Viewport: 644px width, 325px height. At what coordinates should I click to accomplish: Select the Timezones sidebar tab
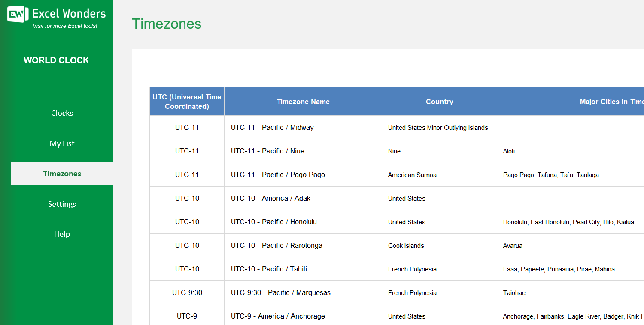click(62, 174)
